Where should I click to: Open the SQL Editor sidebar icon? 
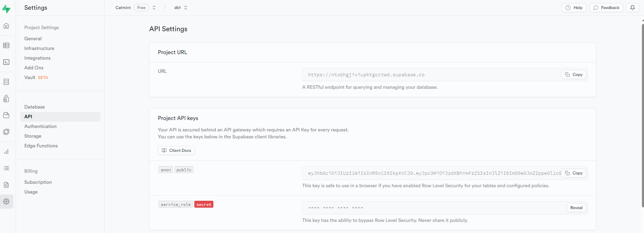(x=6, y=62)
